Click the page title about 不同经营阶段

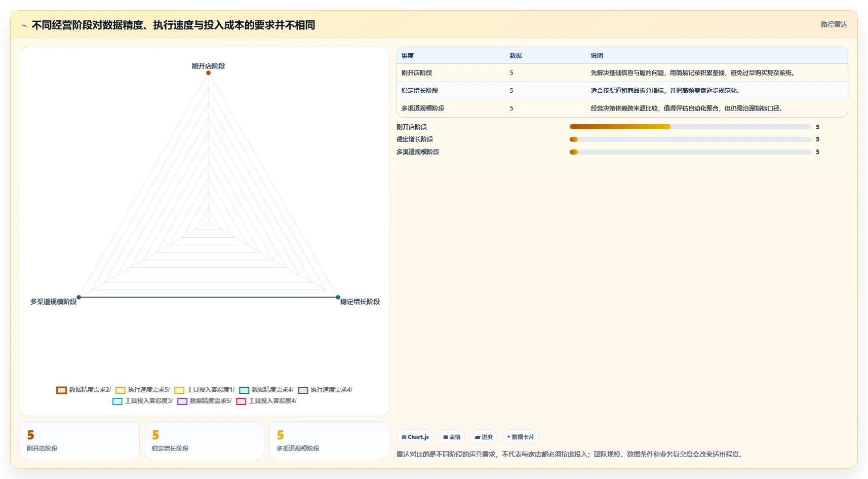tap(173, 25)
